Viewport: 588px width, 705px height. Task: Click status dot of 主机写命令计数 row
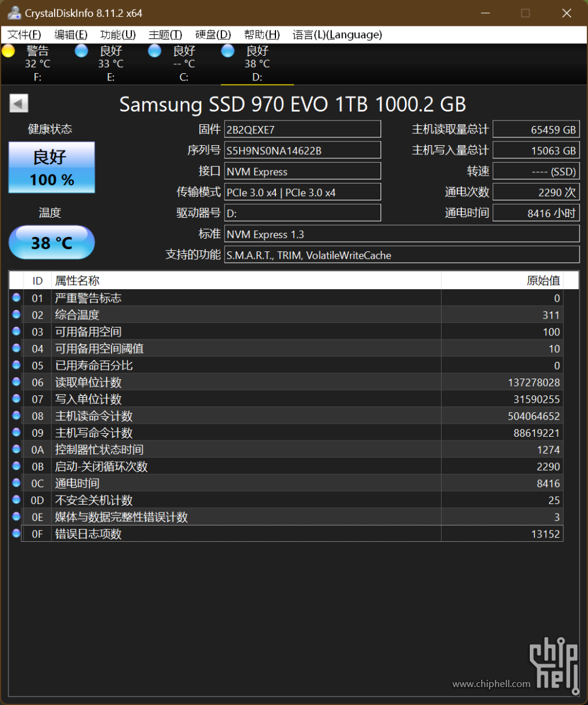click(x=16, y=432)
